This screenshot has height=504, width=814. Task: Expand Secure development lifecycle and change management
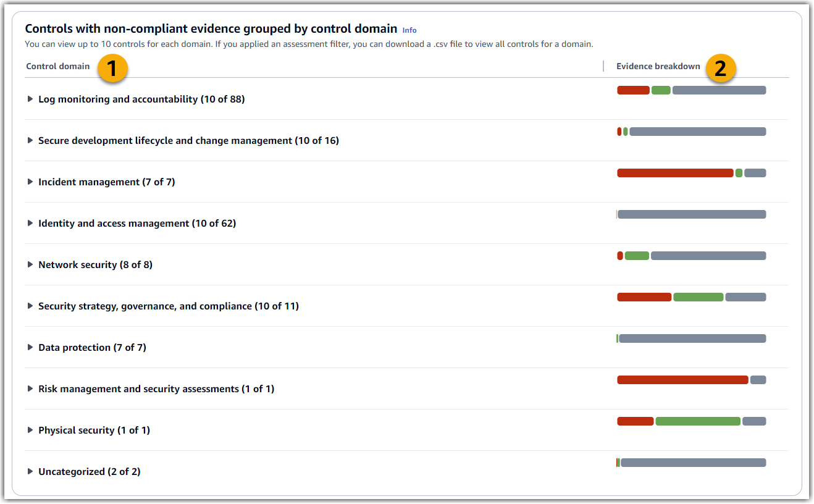pyautogui.click(x=30, y=140)
